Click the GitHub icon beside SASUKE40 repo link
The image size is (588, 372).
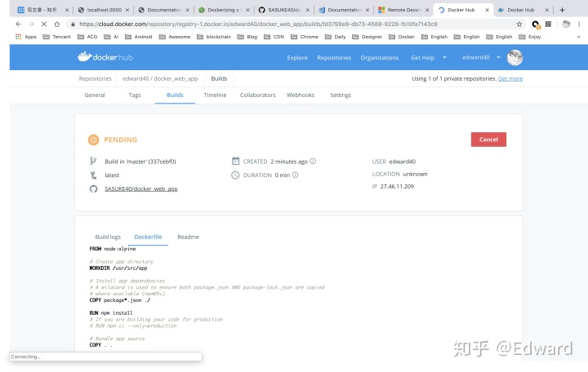click(93, 188)
